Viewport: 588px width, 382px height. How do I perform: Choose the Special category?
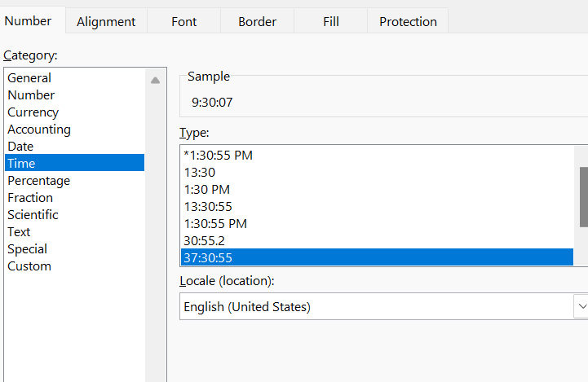75,248
